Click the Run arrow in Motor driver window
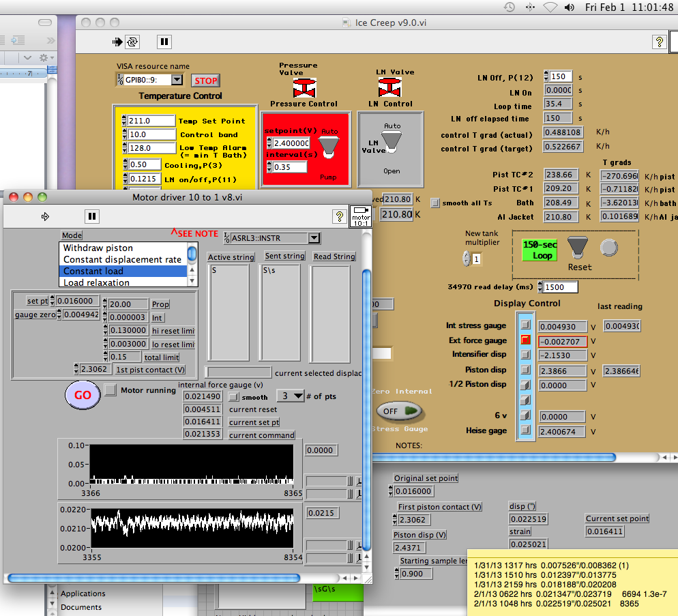This screenshot has height=616, width=678. pyautogui.click(x=46, y=216)
